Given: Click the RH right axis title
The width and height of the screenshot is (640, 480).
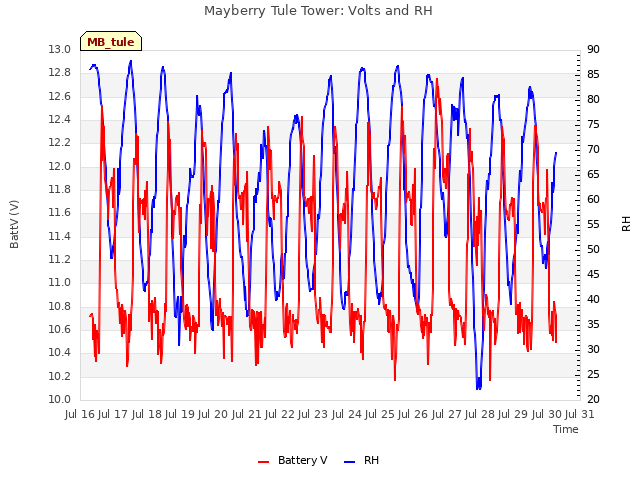Looking at the screenshot, I should 626,224.
